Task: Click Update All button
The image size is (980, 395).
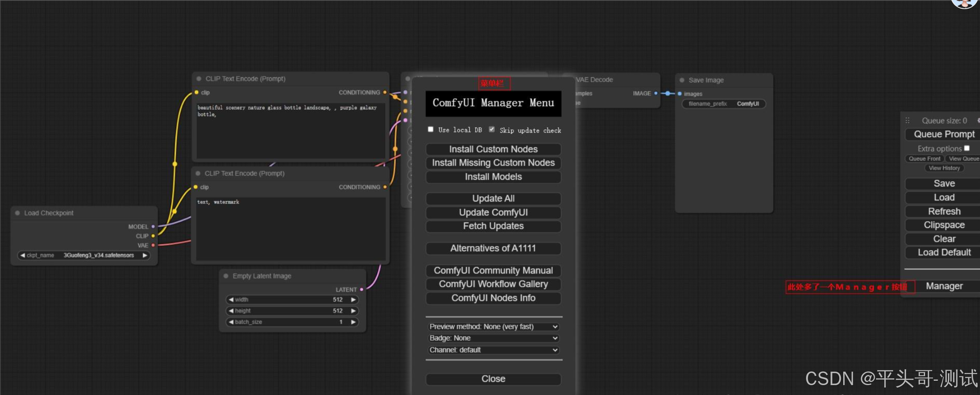Action: [493, 198]
